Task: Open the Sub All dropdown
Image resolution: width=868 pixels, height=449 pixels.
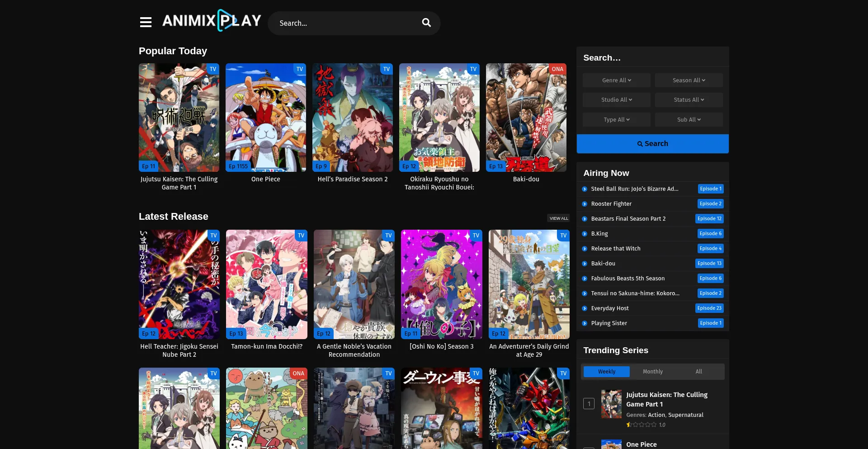Action: click(x=689, y=120)
